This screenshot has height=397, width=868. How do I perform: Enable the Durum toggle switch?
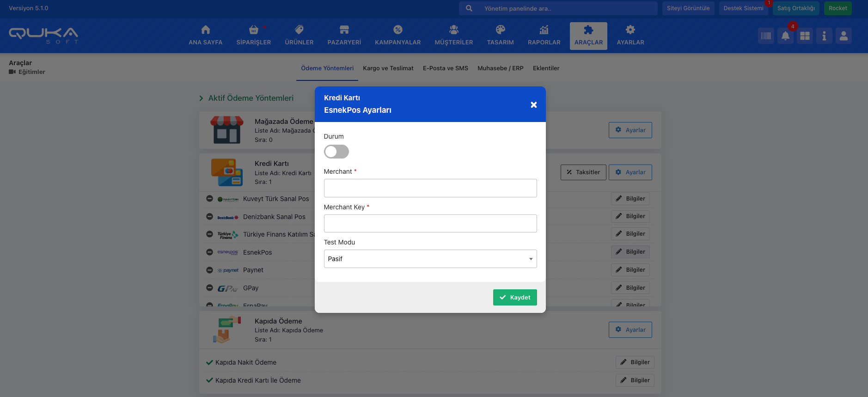(336, 152)
